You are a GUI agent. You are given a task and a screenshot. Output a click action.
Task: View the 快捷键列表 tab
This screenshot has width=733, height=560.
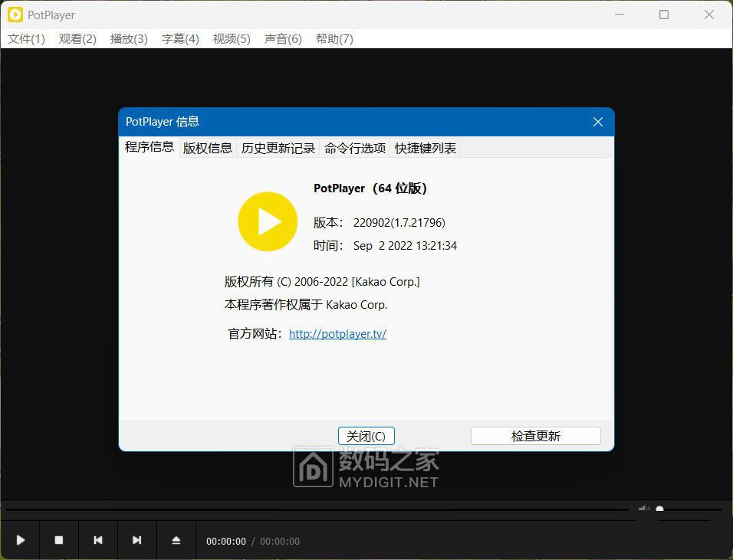[x=425, y=148]
